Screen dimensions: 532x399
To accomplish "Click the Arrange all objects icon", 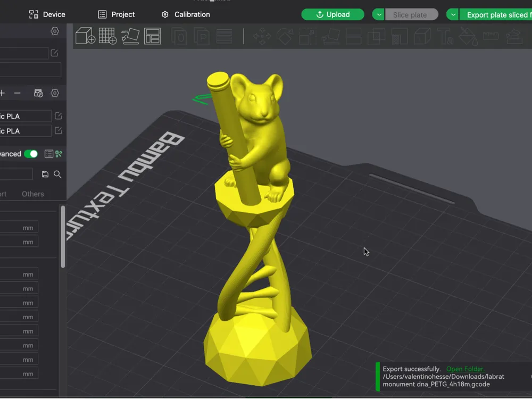I will pyautogui.click(x=152, y=36).
